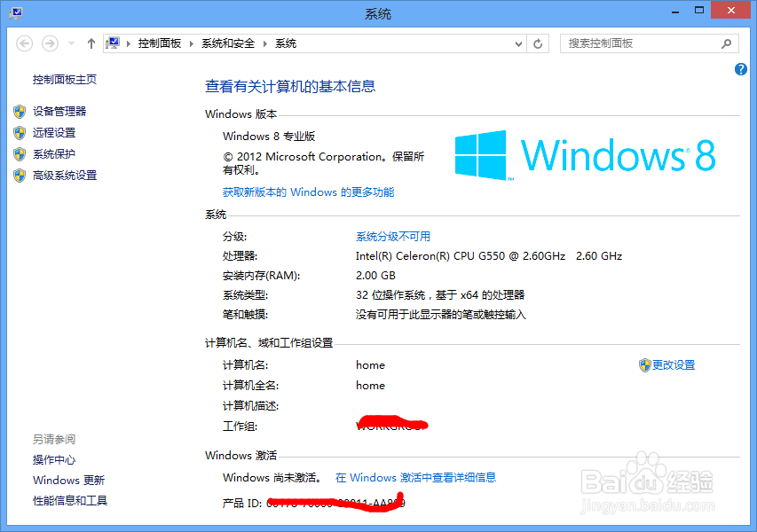This screenshot has width=757, height=532.
Task: Click the Intel(R) Celeron(R) CPU G550 processor value
Action: click(489, 256)
